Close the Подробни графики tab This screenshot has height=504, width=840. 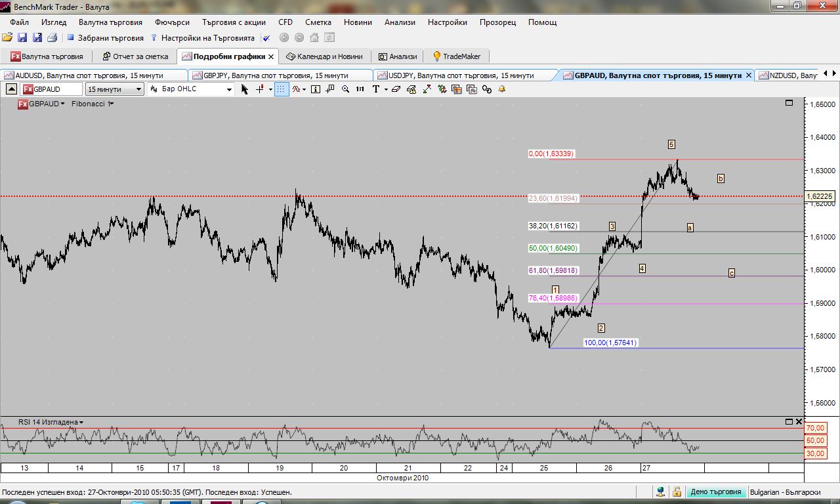click(271, 56)
